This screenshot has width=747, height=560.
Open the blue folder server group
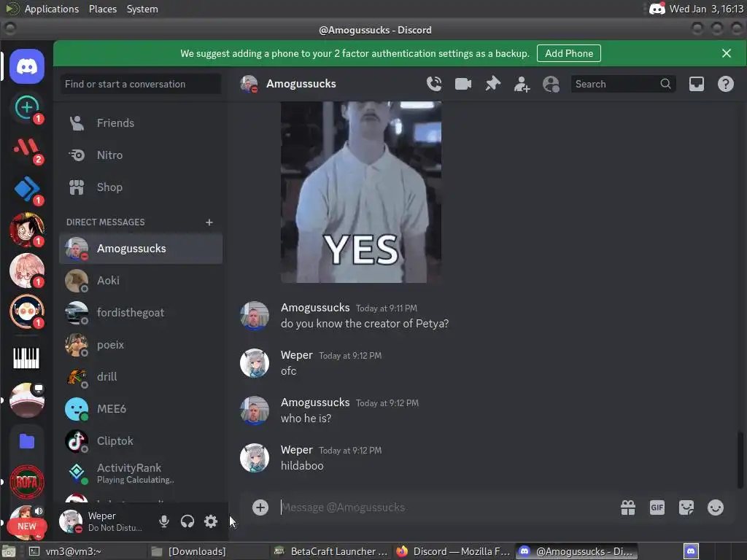(x=27, y=441)
